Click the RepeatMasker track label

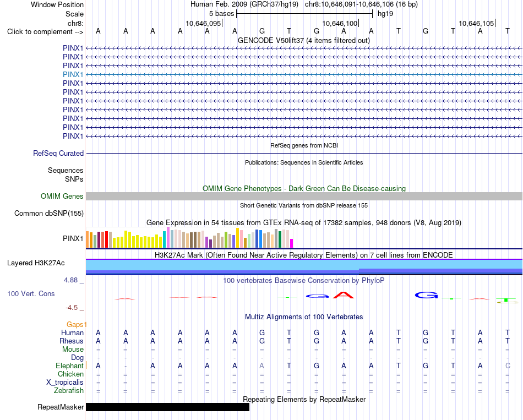61,407
